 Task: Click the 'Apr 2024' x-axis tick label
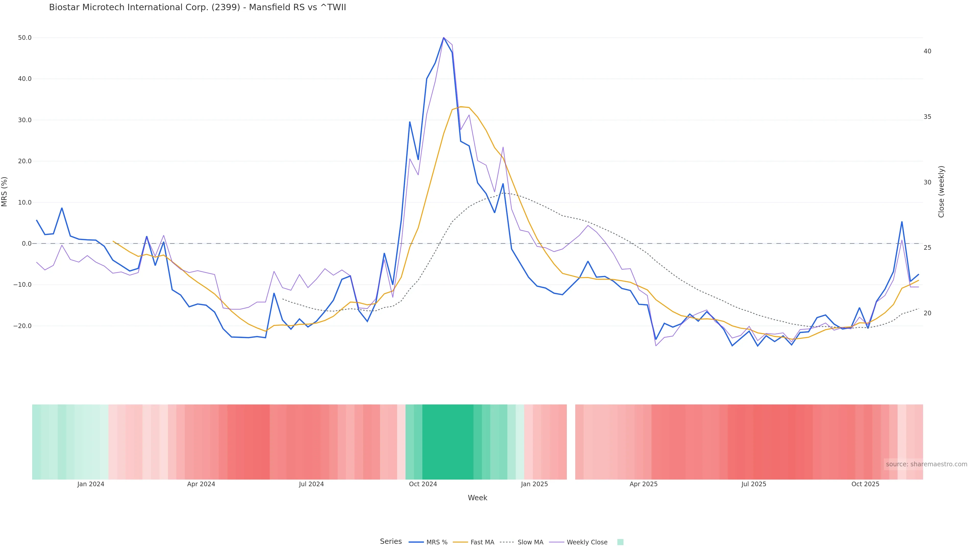click(x=201, y=484)
